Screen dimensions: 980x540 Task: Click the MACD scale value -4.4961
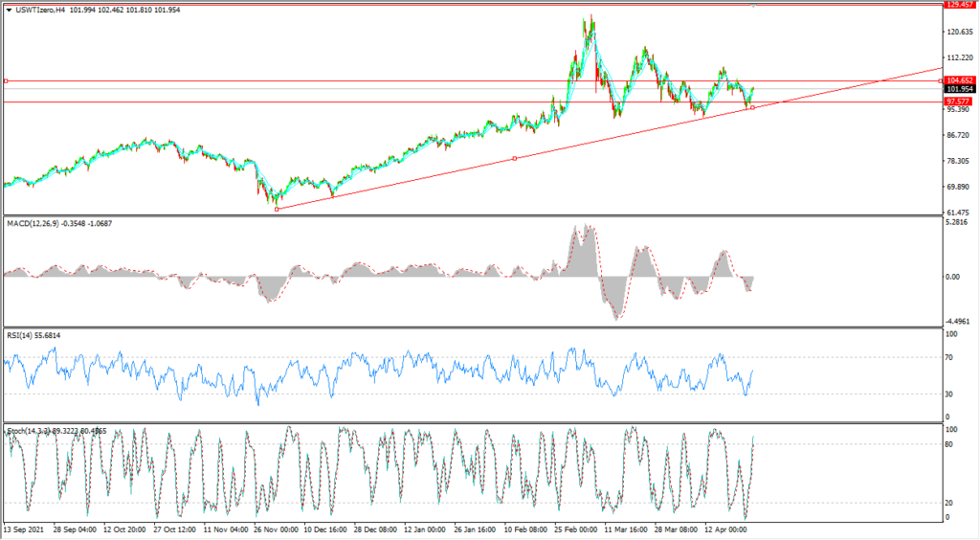click(x=959, y=322)
